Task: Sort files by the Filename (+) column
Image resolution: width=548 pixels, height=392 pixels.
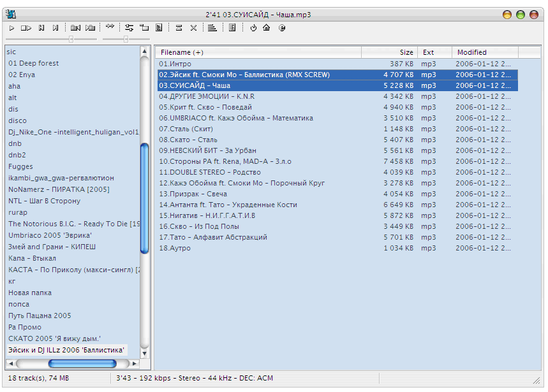Action: 258,52
